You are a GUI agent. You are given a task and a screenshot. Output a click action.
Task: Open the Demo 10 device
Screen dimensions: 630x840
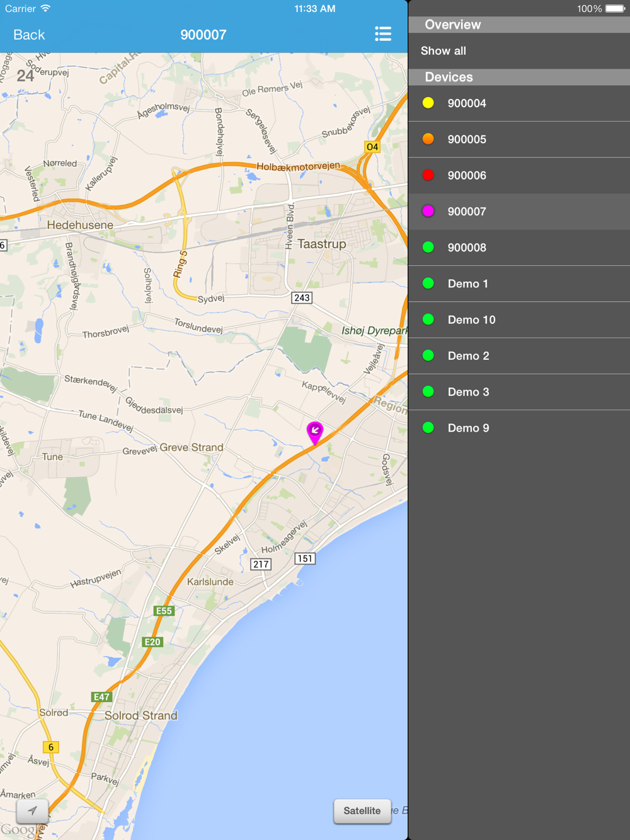tap(519, 319)
